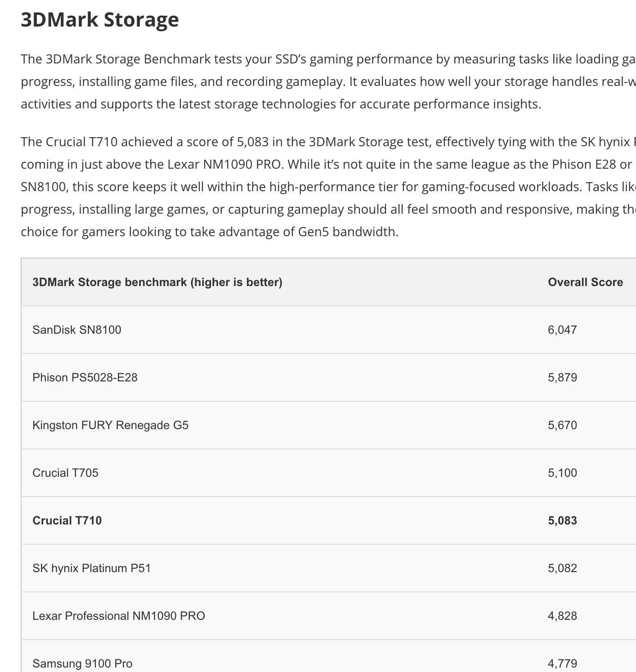Click the 5,670 score value
Screen dimensions: 636x672
(x=562, y=425)
